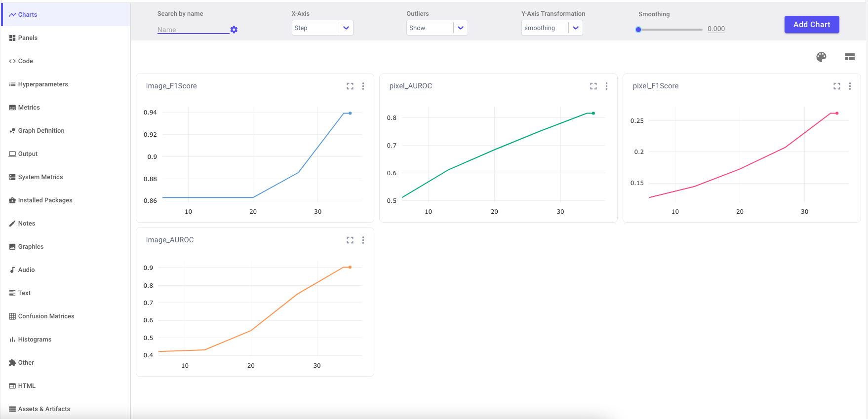The height and width of the screenshot is (419, 868).
Task: Expand pixel_AUROC chart to fullscreen
Action: (593, 86)
